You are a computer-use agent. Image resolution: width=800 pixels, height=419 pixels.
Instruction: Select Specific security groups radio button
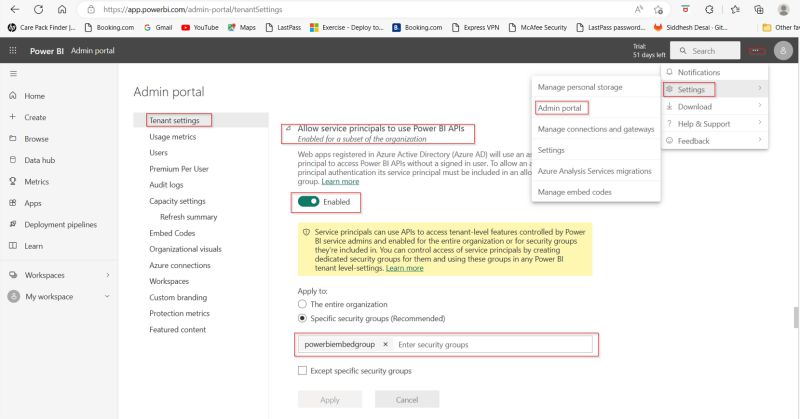(302, 318)
